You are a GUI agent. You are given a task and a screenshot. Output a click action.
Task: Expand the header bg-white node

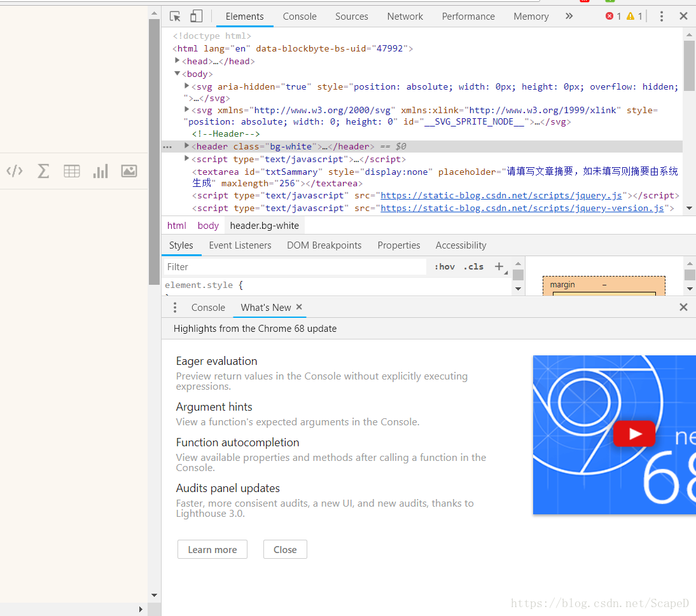pos(187,146)
